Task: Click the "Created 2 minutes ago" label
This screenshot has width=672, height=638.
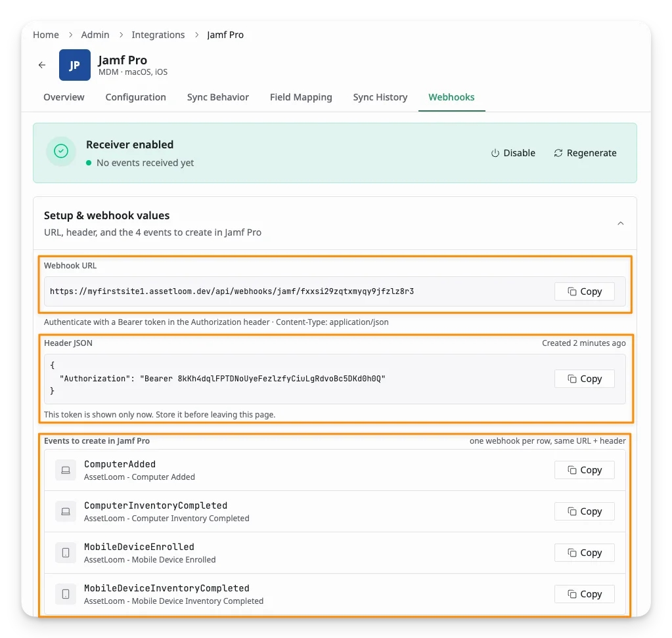Action: click(x=584, y=343)
